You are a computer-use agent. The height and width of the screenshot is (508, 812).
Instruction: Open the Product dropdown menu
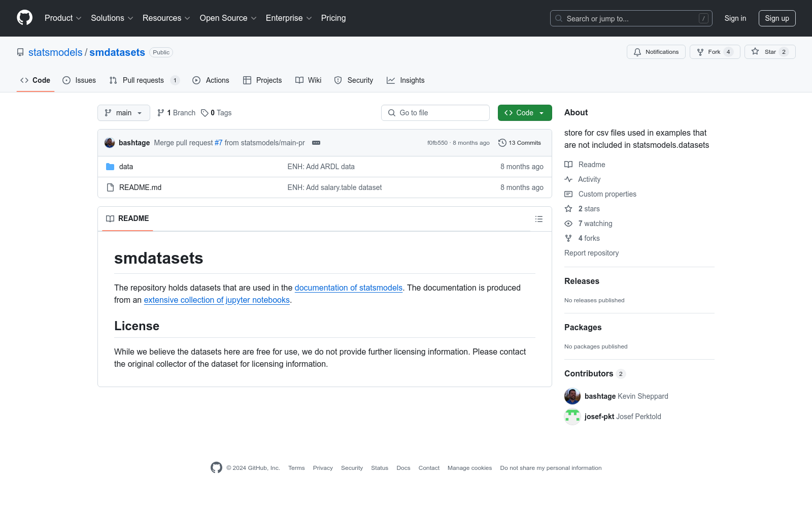(63, 18)
